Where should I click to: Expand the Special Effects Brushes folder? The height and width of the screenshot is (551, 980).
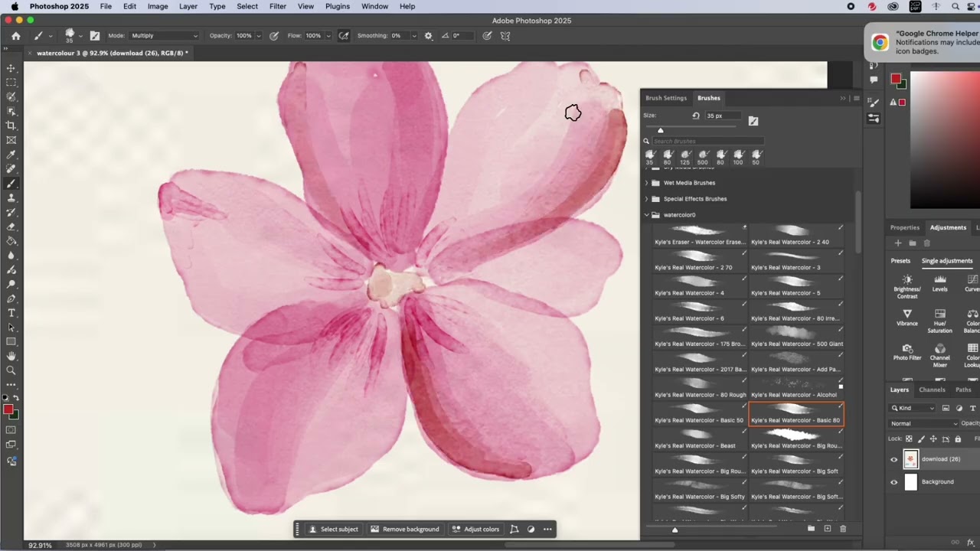[646, 199]
